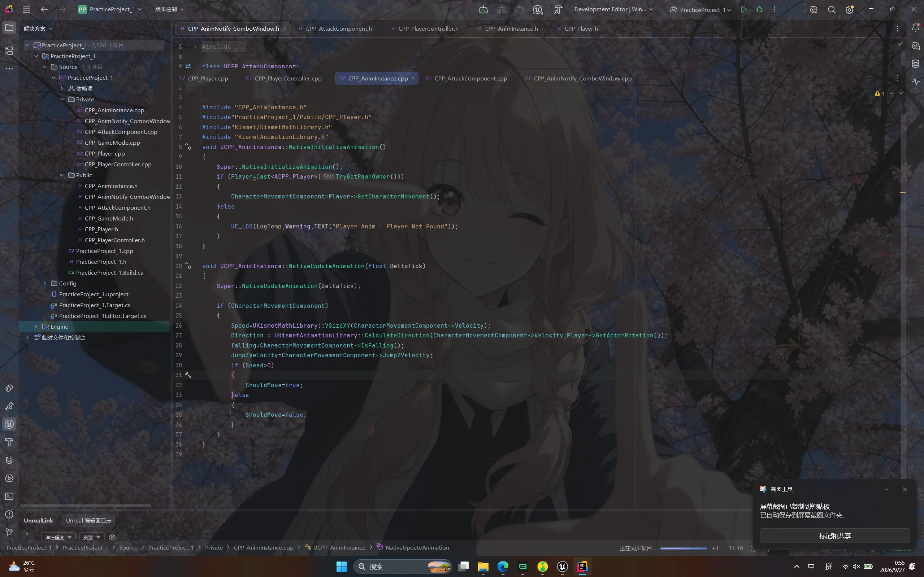Open snipping notification more options ellipsis
Screen dimensions: 924x577
pos(886,489)
